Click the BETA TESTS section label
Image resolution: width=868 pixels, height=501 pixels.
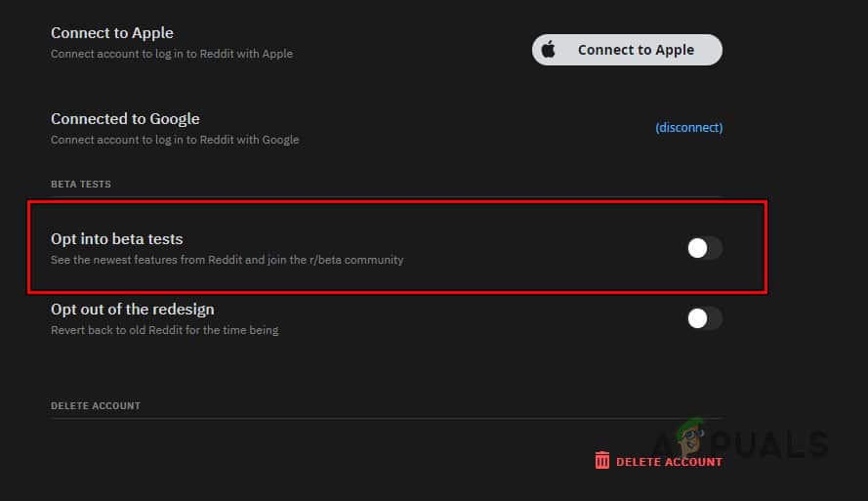click(81, 185)
